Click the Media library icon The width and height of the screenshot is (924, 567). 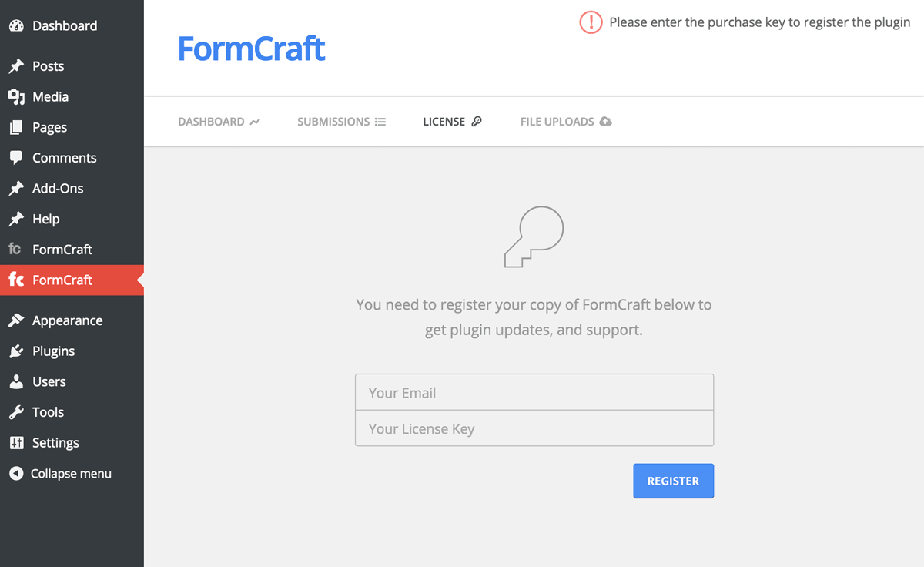(x=16, y=96)
